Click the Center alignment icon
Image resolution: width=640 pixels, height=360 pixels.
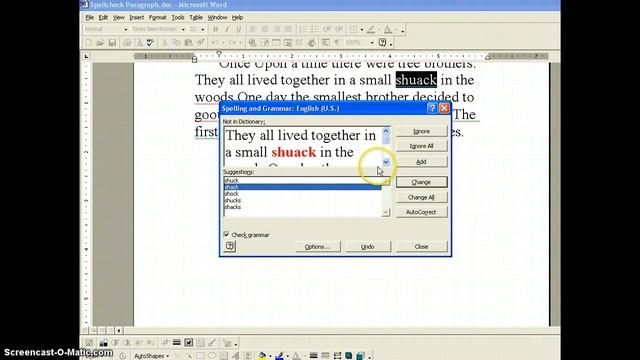pos(265,29)
